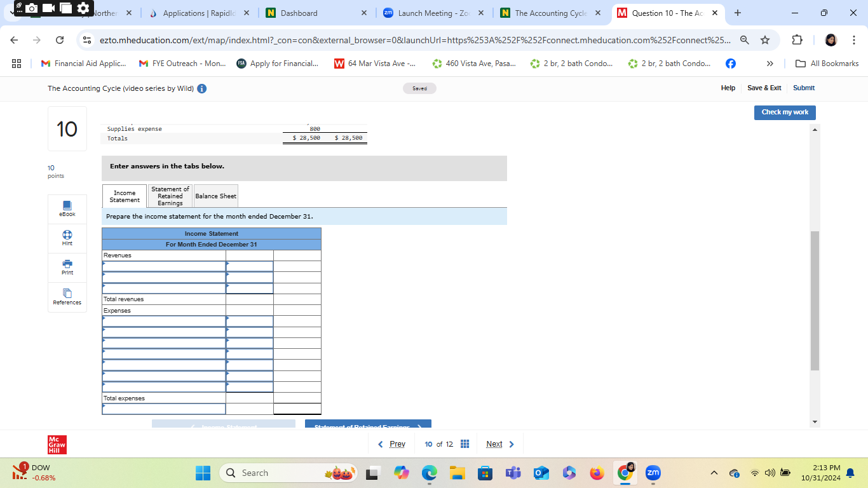868x488 pixels.
Task: Click the video record icon in capture toolbar
Action: coord(49,8)
